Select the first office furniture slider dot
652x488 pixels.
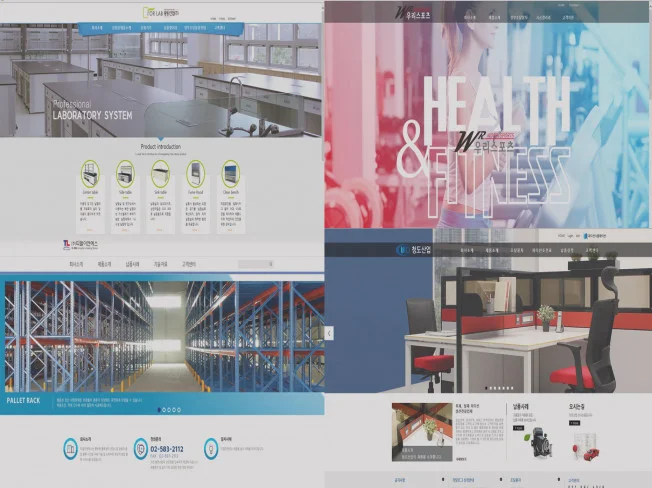pos(487,388)
